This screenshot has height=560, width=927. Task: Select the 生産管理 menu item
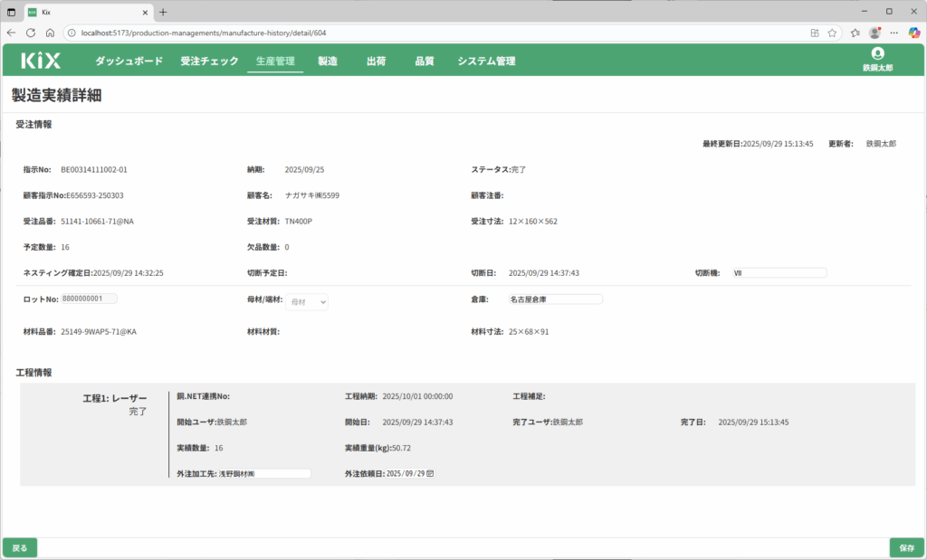275,62
